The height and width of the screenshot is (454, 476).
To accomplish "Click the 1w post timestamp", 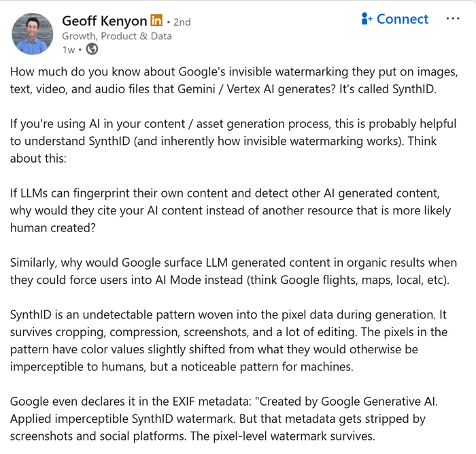I will (x=68, y=50).
